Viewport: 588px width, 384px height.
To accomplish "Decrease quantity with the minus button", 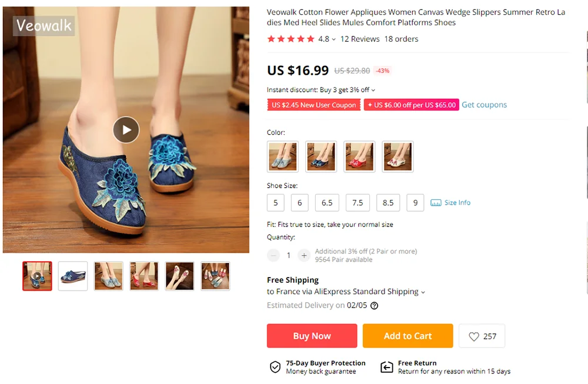I will 273,255.
